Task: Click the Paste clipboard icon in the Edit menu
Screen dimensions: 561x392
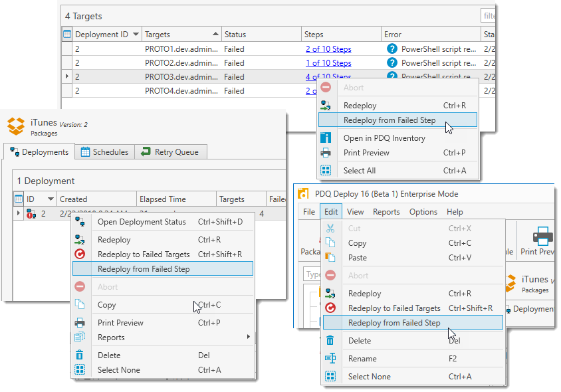Action: (x=330, y=257)
